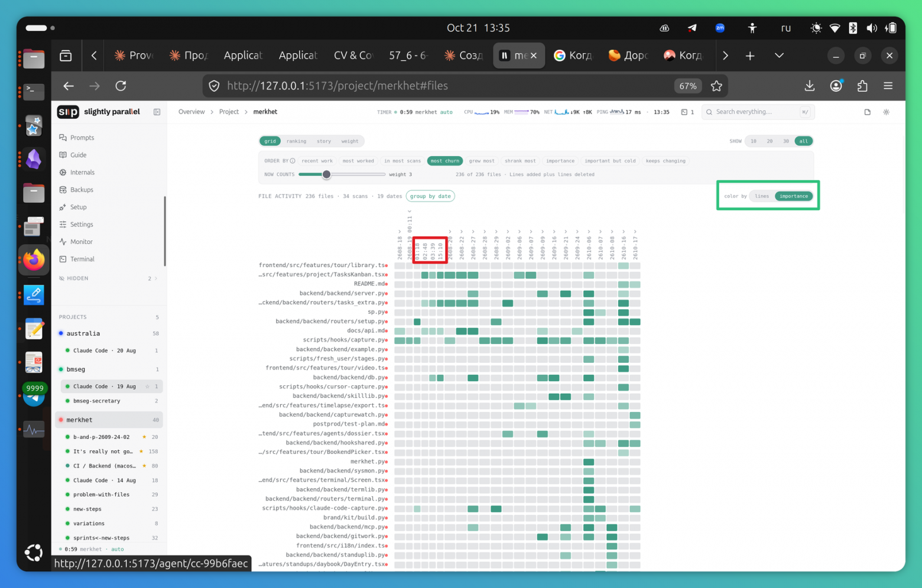The width and height of the screenshot is (922, 588).
Task: Toggle the sun theme icon
Action: click(886, 112)
